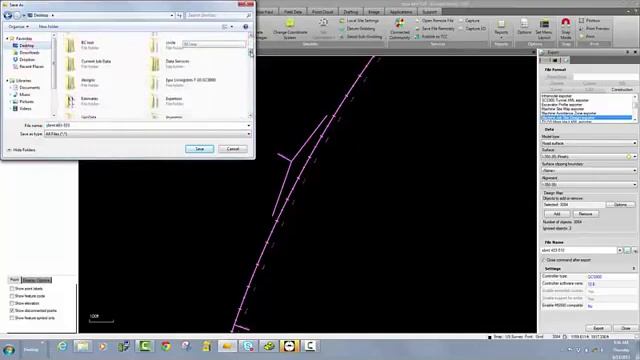Click Remove button in Export panel
Viewport: 640px width, 360px height.
(x=585, y=214)
